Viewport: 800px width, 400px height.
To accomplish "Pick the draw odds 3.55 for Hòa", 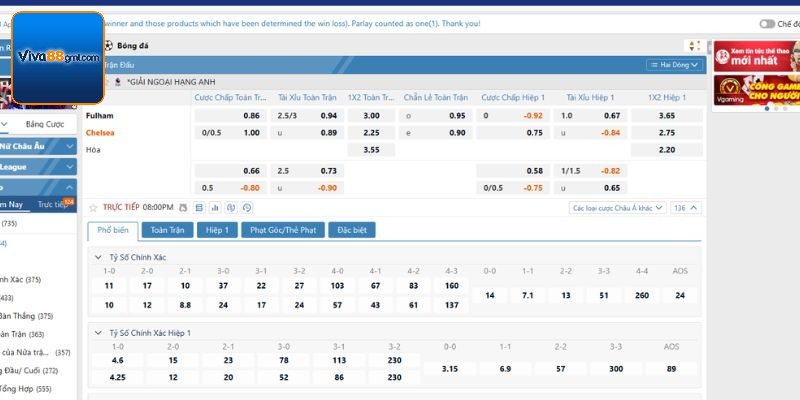I will point(371,149).
